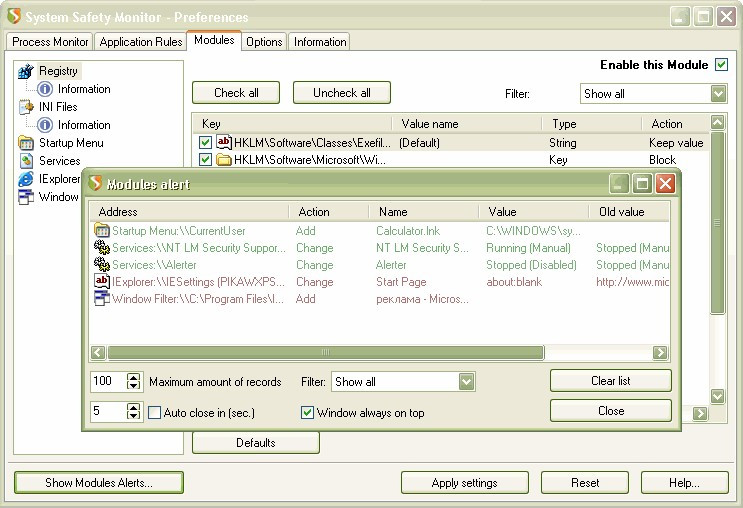This screenshot has width=743, height=508.
Task: Click gears icon of Services Alerter alert
Action: pos(102,264)
